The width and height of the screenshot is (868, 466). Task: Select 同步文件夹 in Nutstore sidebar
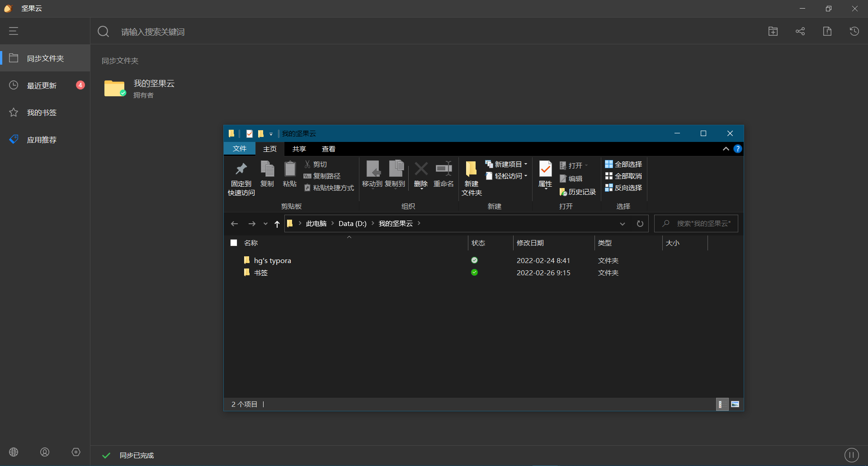coord(45,58)
